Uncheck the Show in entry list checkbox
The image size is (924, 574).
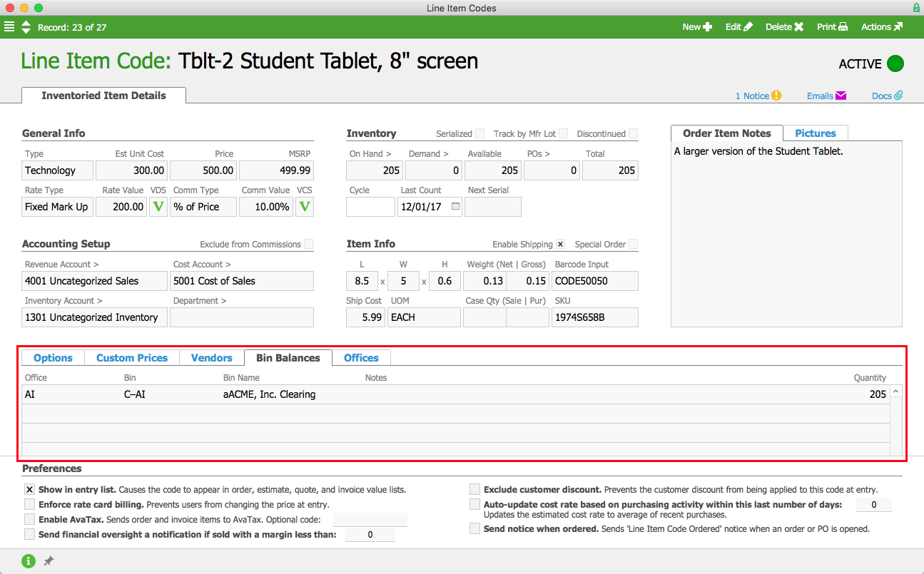[x=29, y=490]
